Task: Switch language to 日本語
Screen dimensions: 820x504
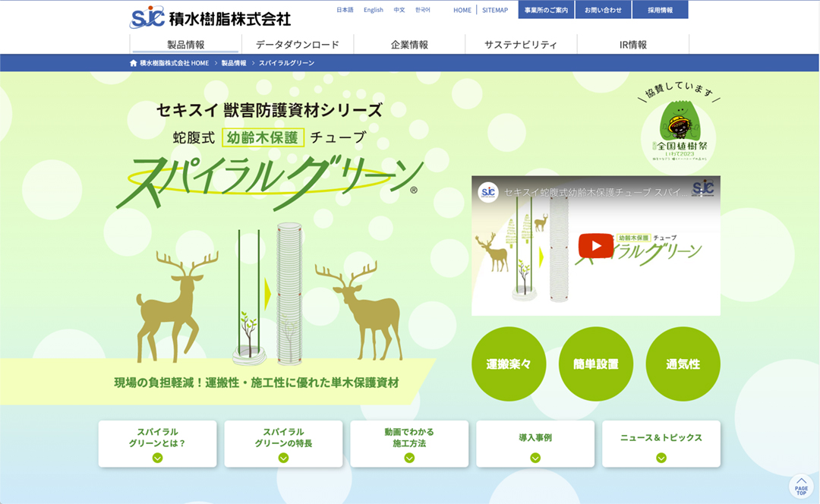Action: pos(345,10)
